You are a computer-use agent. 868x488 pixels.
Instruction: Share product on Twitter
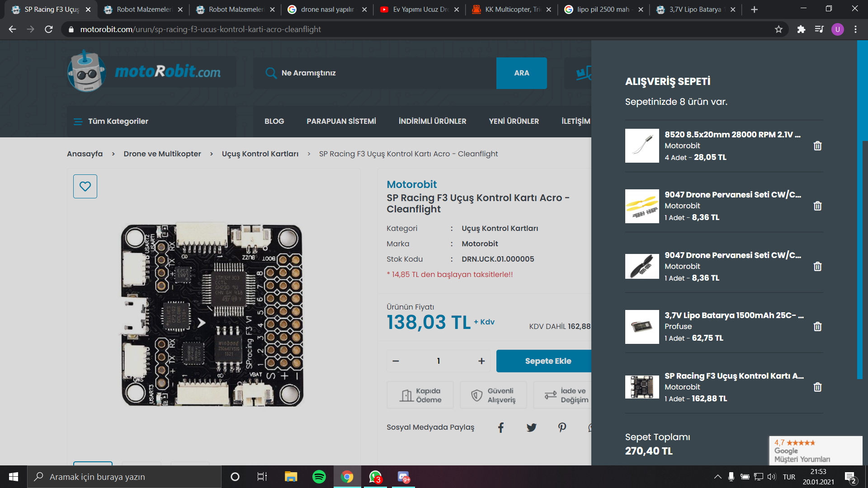pos(531,427)
